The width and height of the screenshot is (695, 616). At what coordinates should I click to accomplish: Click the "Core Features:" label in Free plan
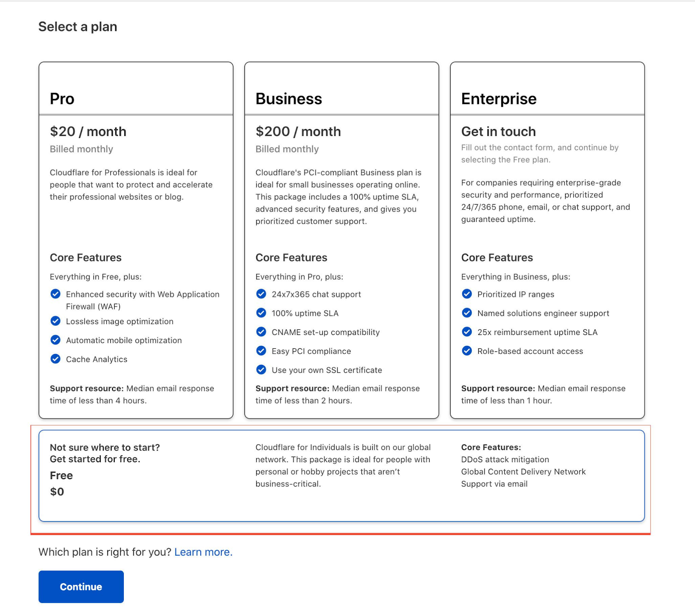click(491, 447)
